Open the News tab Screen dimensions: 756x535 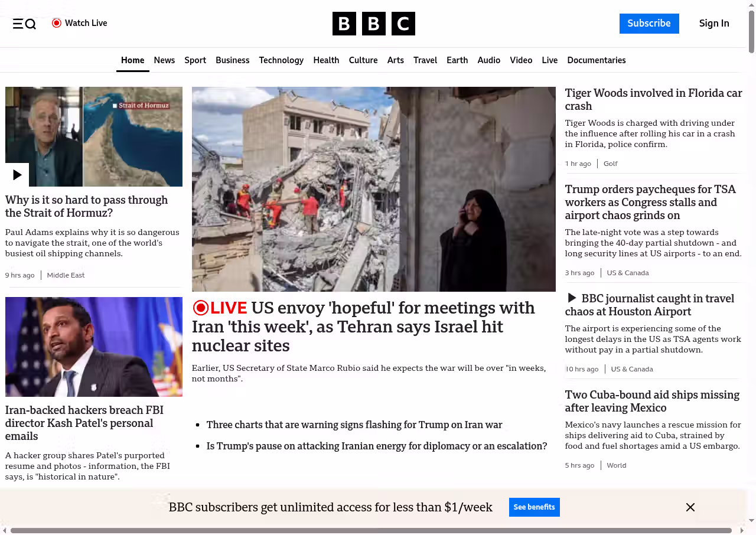(164, 60)
